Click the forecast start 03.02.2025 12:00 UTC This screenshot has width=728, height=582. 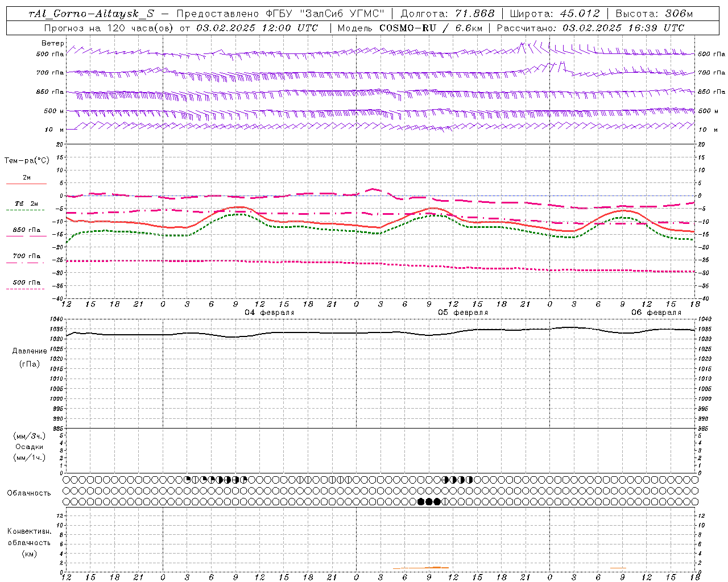pyautogui.click(x=257, y=28)
